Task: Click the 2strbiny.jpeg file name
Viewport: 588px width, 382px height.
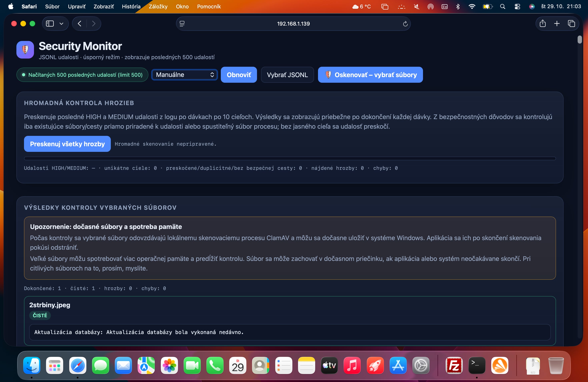Action: 50,305
